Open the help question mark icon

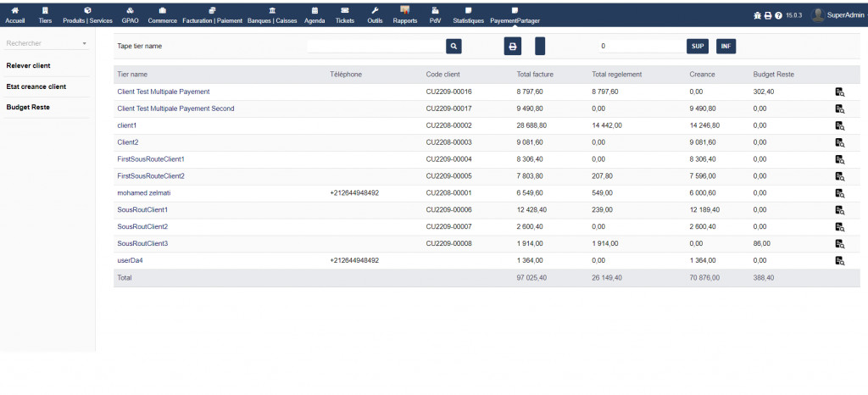tap(778, 15)
